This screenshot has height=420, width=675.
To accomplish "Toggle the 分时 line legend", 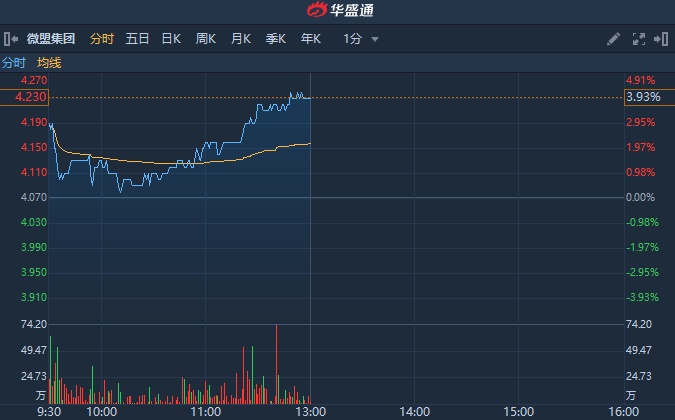I will click(x=15, y=62).
